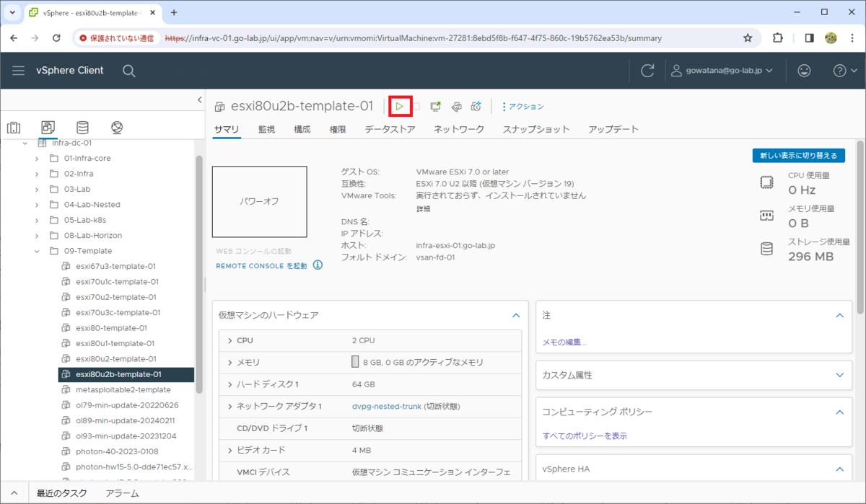Screen dimensions: 866x504
Task: Expand the ネットワーク アダプタ 1 row
Action: click(229, 407)
